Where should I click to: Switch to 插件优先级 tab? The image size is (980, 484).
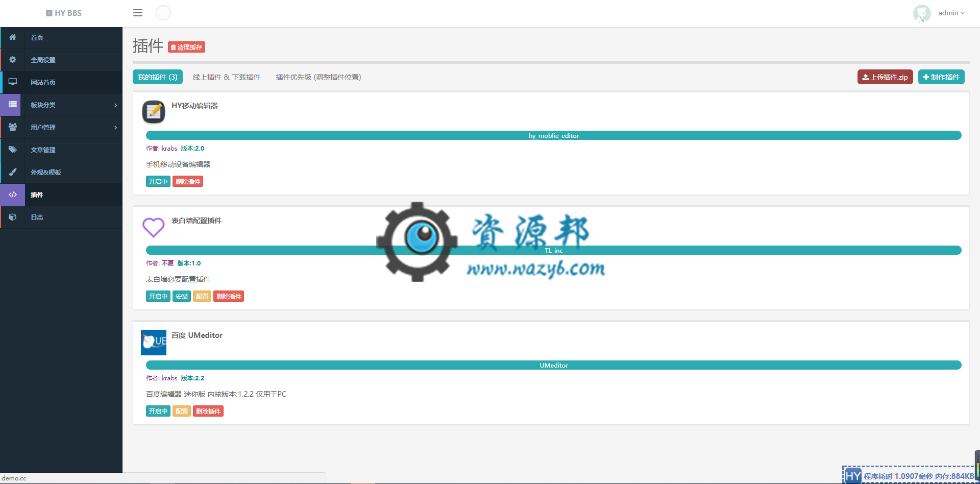[x=318, y=77]
